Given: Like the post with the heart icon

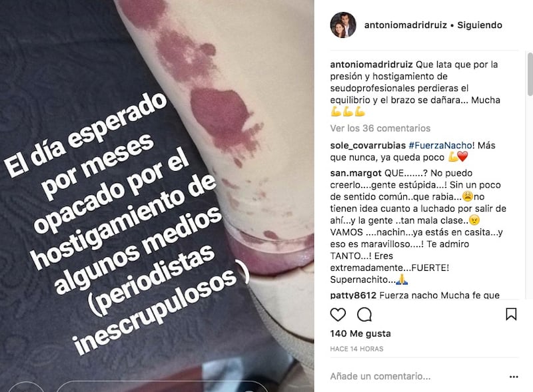Looking at the screenshot, I should pyautogui.click(x=338, y=315).
